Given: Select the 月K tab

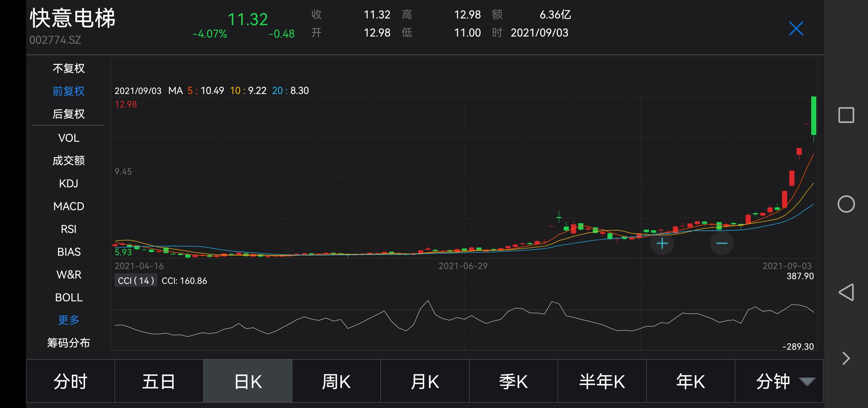Looking at the screenshot, I should coord(425,381).
